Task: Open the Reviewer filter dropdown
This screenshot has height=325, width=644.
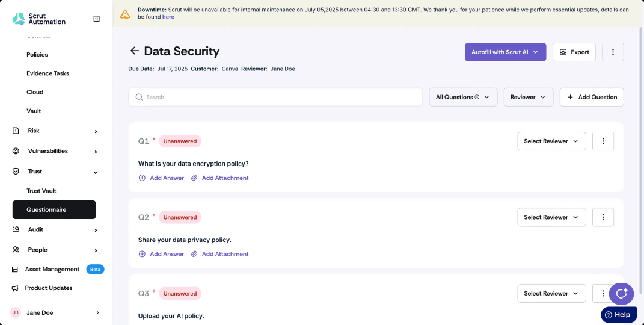Action: click(528, 97)
